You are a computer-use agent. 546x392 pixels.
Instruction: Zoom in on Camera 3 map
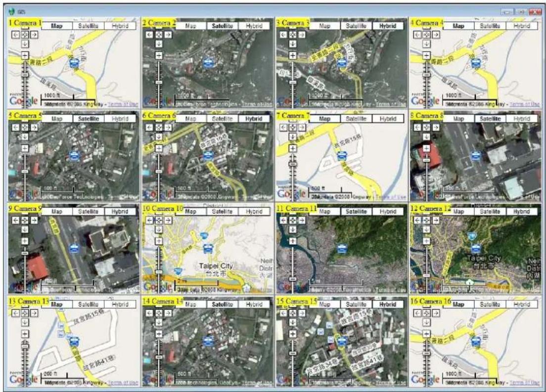point(293,55)
